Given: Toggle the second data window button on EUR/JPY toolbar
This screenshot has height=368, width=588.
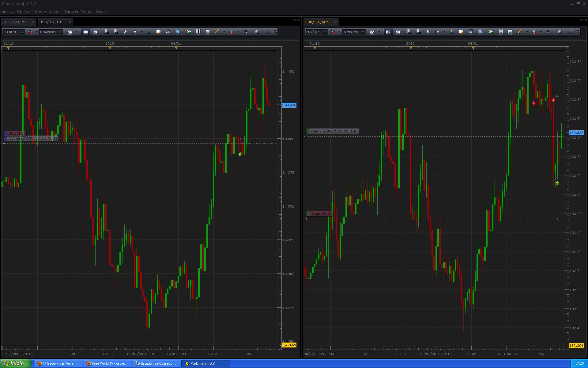Looking at the screenshot, I should [x=398, y=32].
